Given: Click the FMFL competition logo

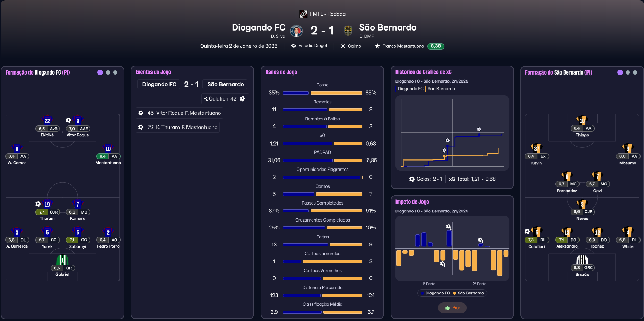Looking at the screenshot, I should 303,14.
